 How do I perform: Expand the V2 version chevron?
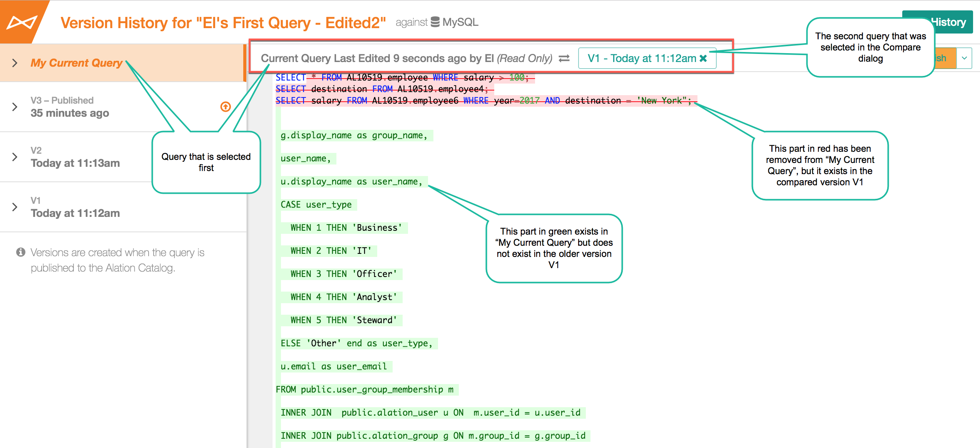(15, 157)
